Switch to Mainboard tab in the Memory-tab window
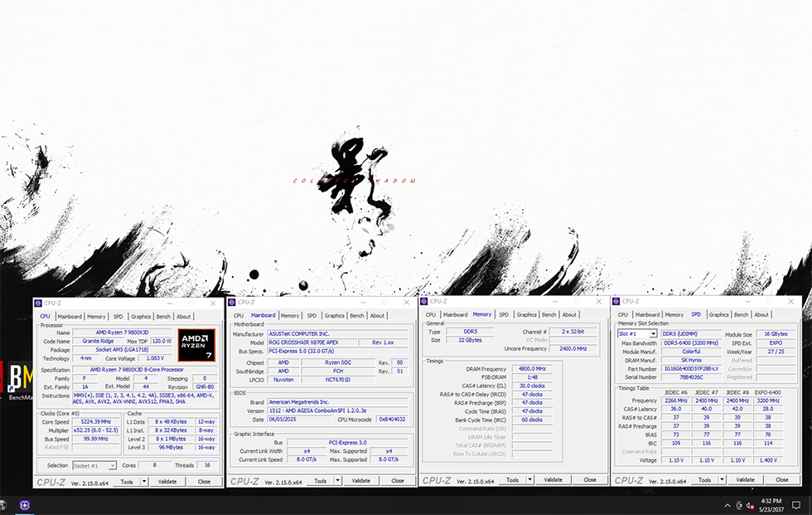 pos(455,314)
